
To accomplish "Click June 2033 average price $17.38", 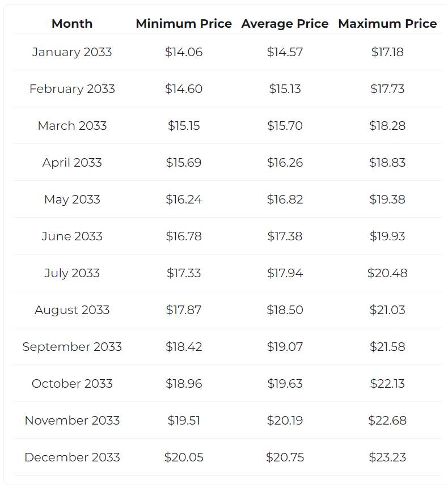I will pos(285,236).
